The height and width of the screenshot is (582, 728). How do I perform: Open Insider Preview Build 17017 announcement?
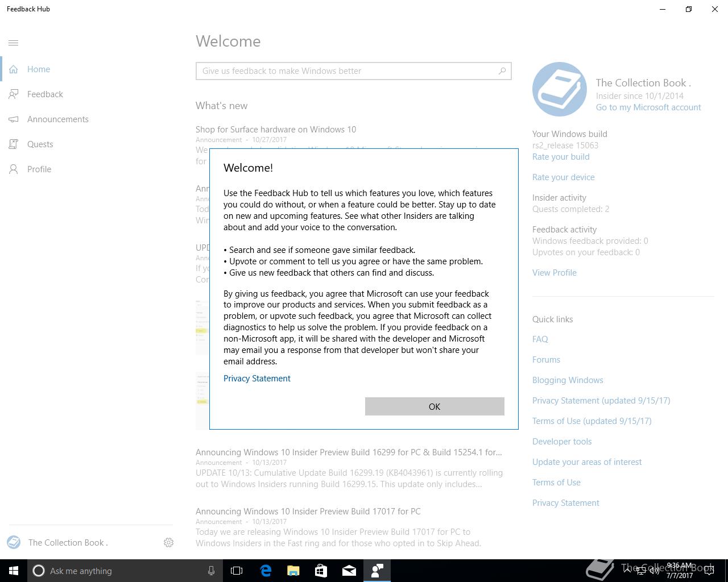[x=308, y=512]
